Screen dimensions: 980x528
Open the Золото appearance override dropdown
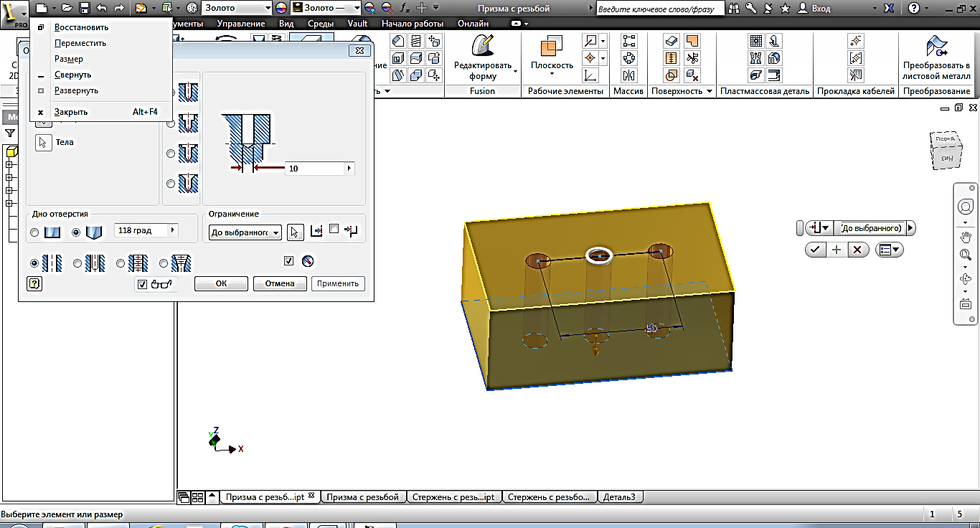326,8
